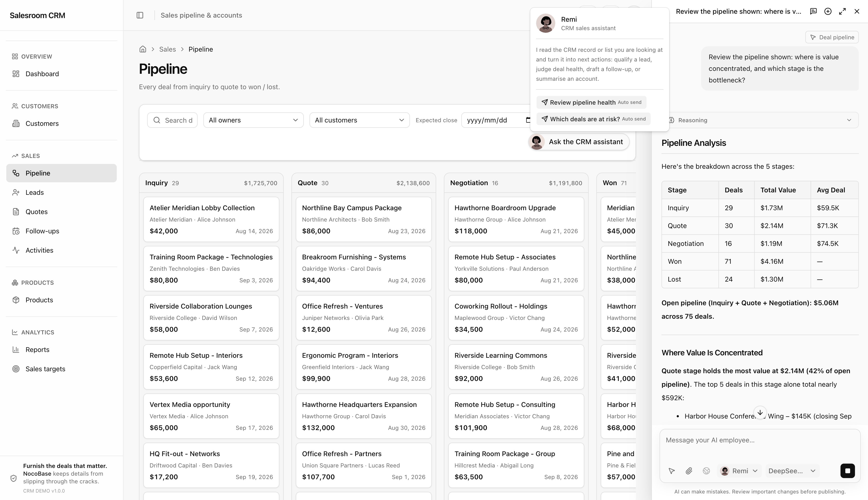
Task: Open the Activities page
Action: (x=62, y=250)
